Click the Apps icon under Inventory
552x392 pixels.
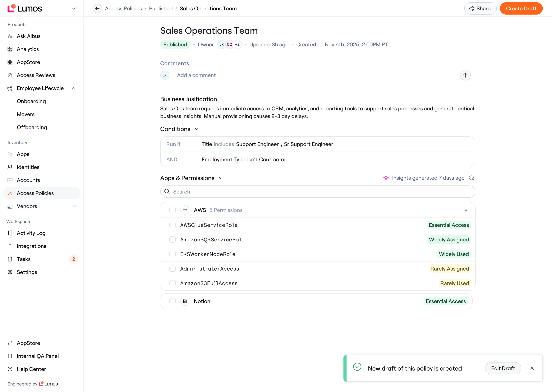(x=10, y=154)
